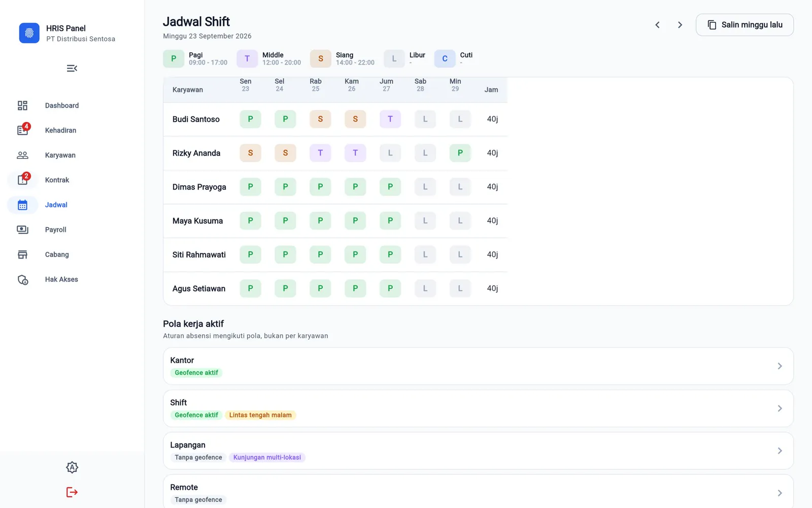
Task: Open the Cabang store icon
Action: 22,255
